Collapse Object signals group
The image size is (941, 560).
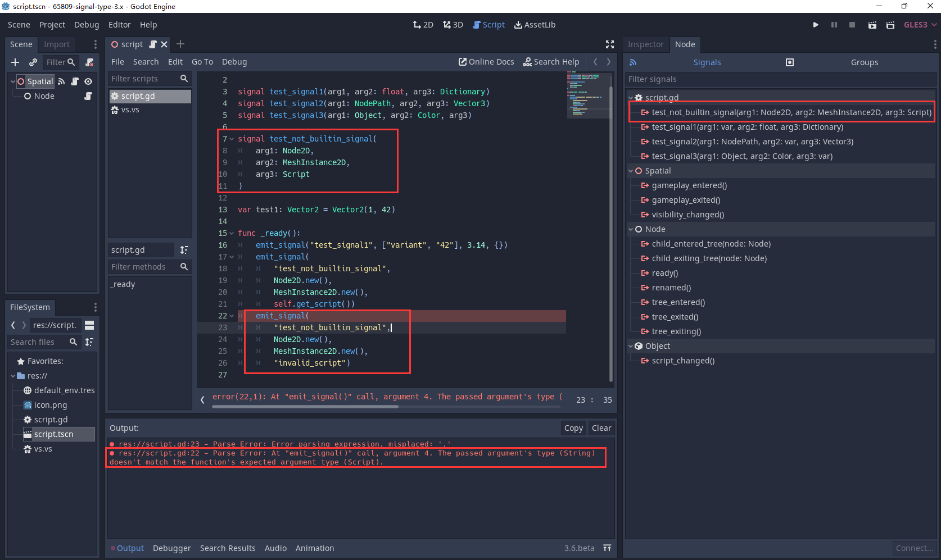click(630, 346)
